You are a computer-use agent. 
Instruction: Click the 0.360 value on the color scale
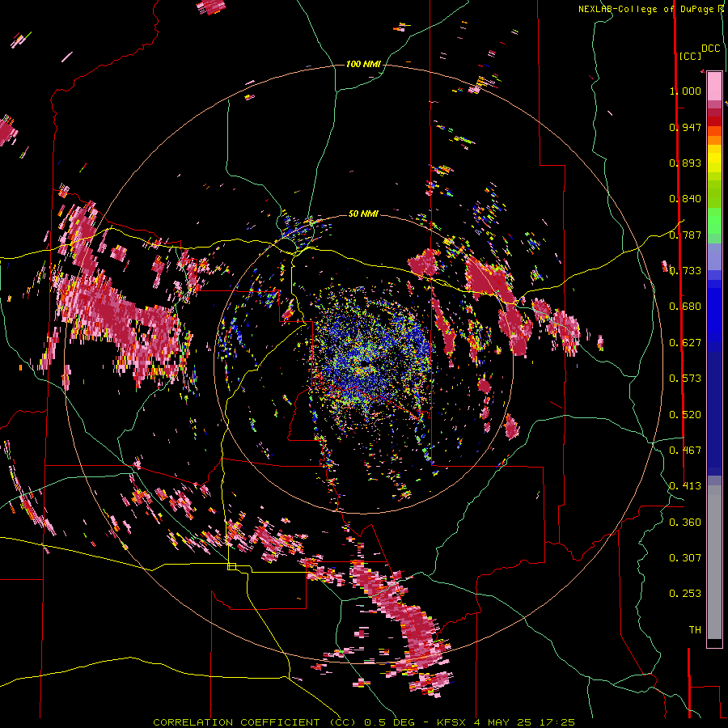tap(685, 523)
